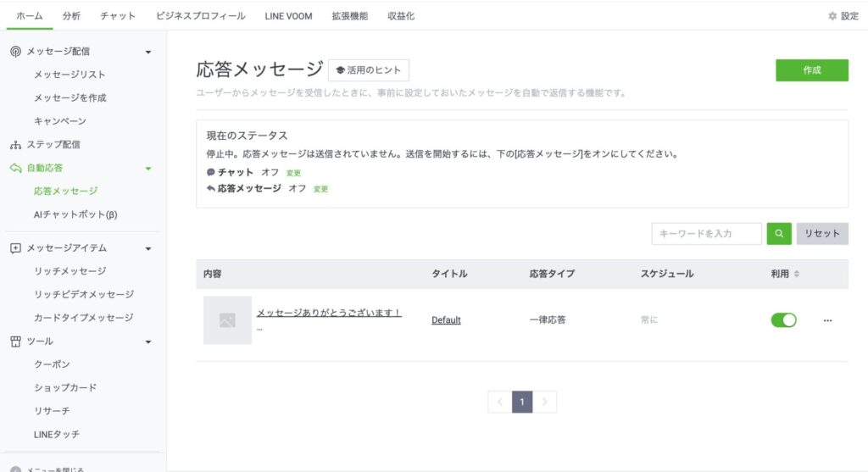Viewport: 868px width, 472px height.
Task: Open メッセージを作成 in sidebar
Action: coord(70,98)
